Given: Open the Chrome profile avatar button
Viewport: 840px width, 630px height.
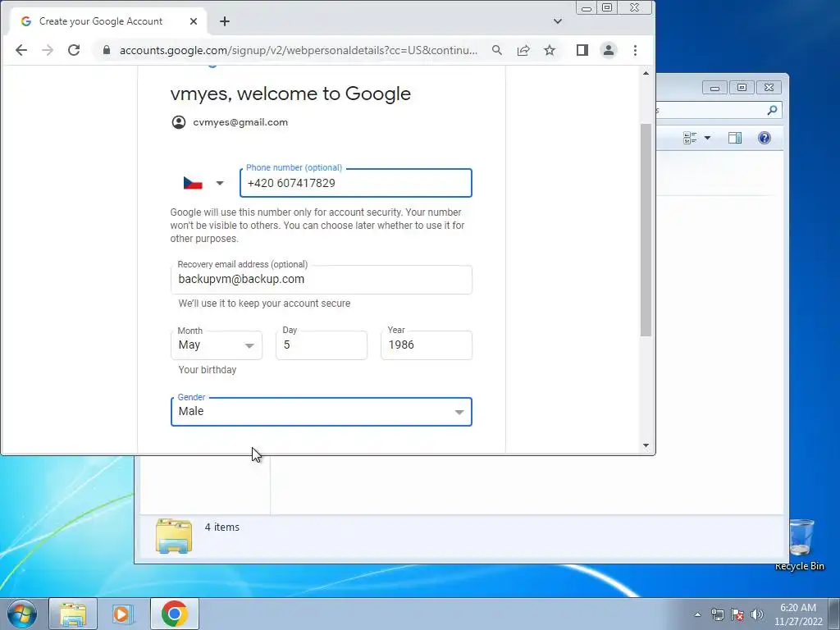Looking at the screenshot, I should tap(609, 50).
